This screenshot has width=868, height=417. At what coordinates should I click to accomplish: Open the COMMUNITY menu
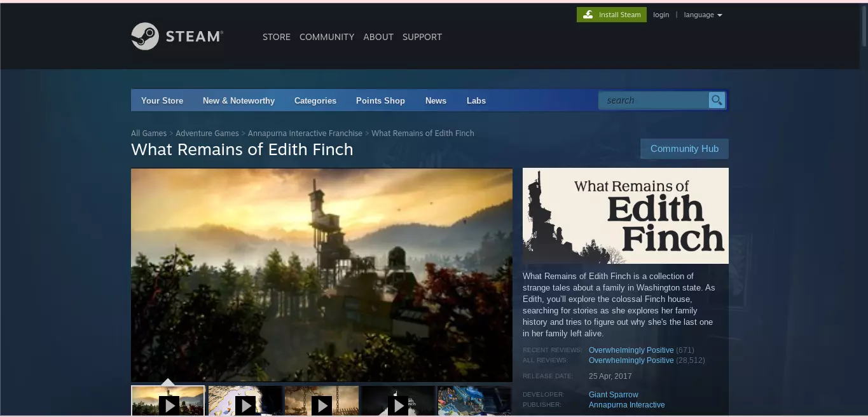(x=327, y=37)
